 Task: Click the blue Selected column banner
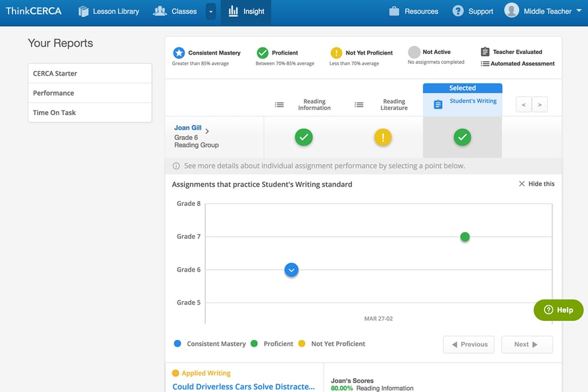[x=462, y=88]
